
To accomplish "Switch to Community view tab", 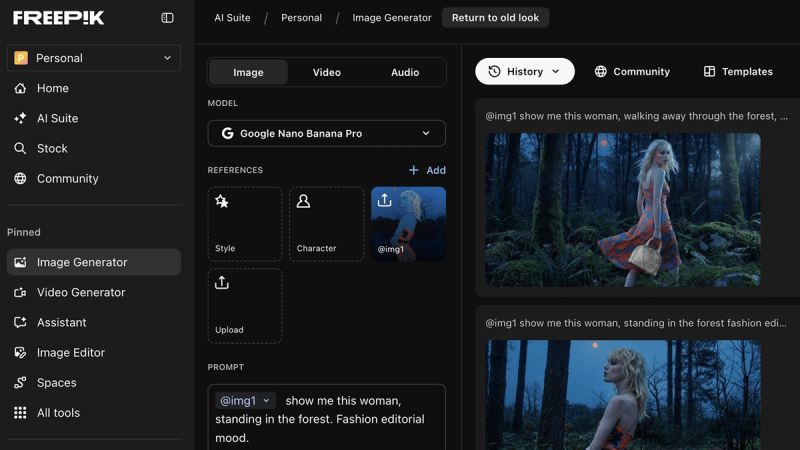I will click(x=632, y=71).
